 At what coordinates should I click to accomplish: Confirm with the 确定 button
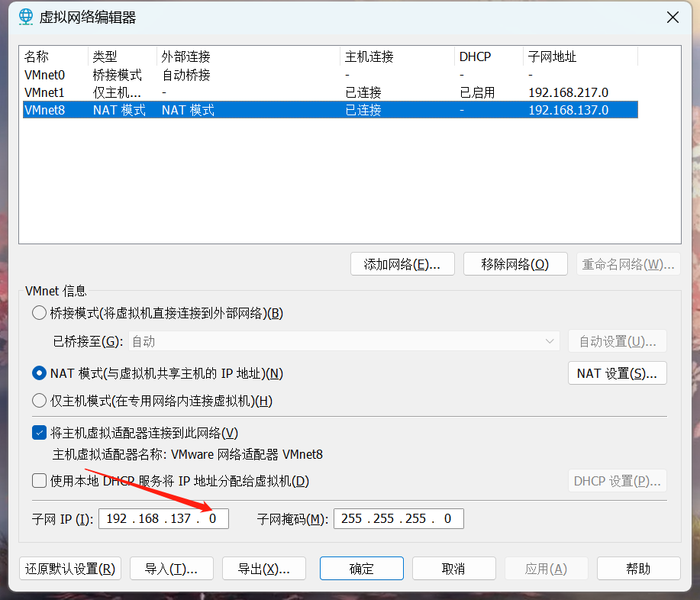click(x=362, y=568)
